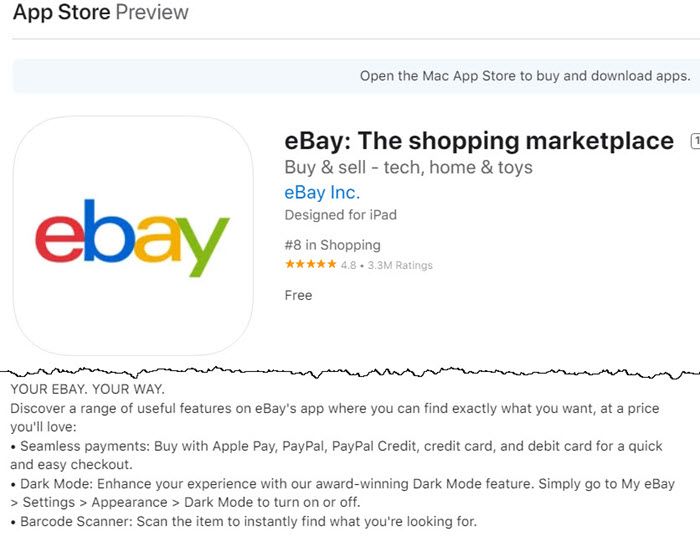Click the torn divider line above description
Image resolution: width=700 pixels, height=552 pixels.
tap(350, 372)
